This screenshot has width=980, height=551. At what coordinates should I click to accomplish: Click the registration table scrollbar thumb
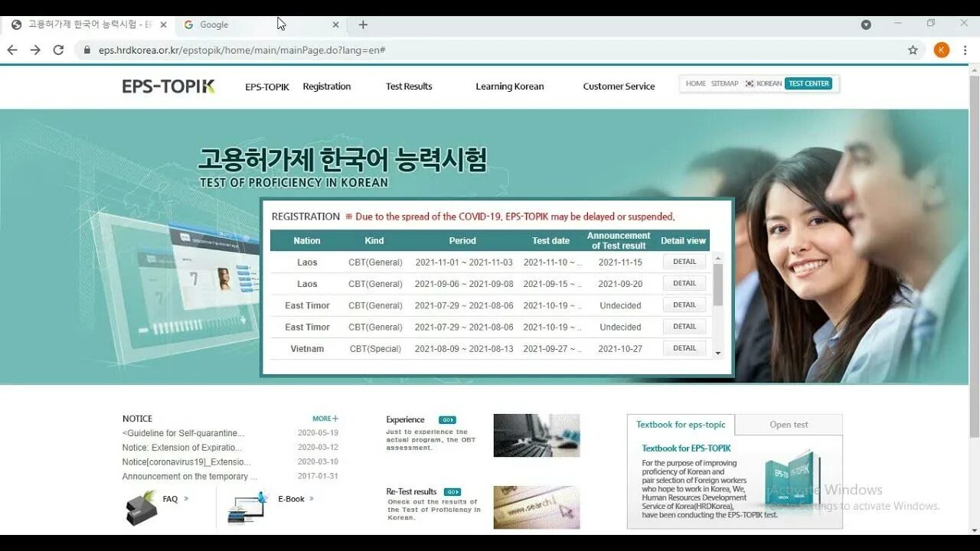click(718, 285)
